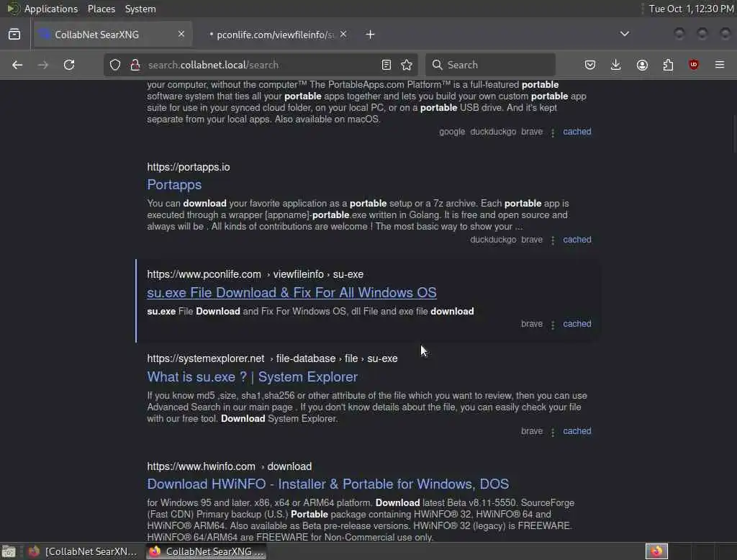737x560 pixels.
Task: Click the https://portapps.io URL text
Action: (189, 168)
